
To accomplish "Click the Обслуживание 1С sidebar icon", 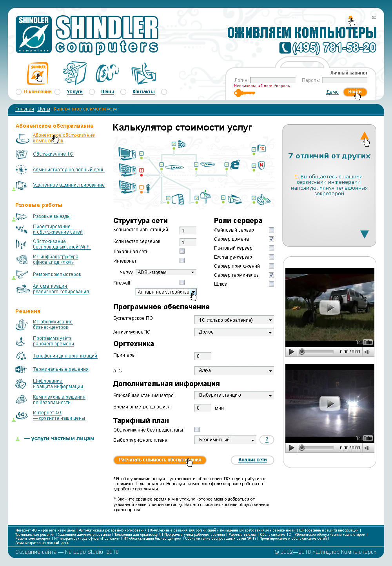I will 21,154.
